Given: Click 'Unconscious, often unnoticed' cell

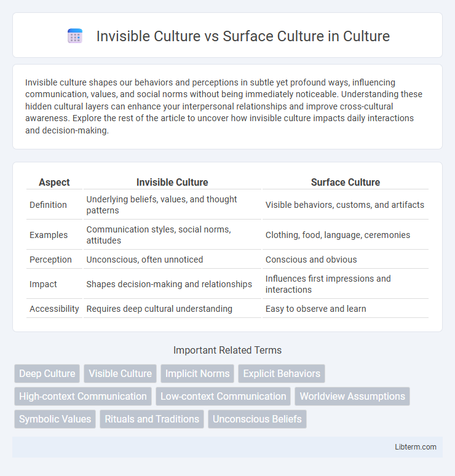Looking at the screenshot, I should click(x=172, y=260).
